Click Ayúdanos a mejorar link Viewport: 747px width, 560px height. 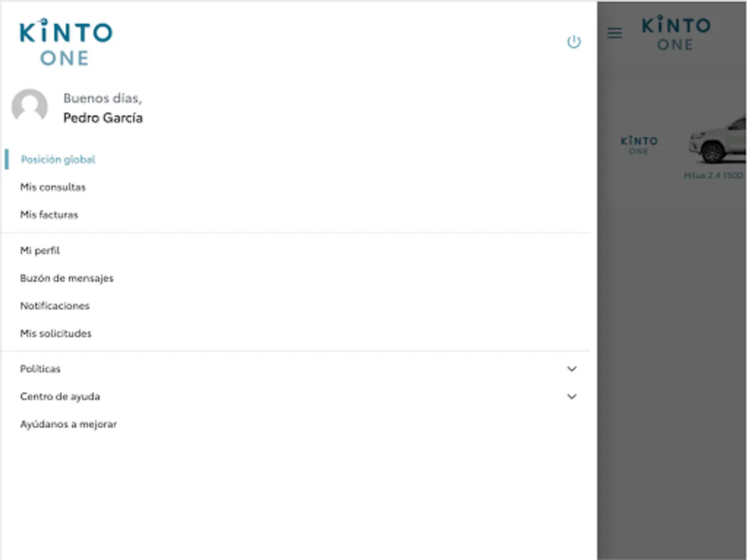68,424
